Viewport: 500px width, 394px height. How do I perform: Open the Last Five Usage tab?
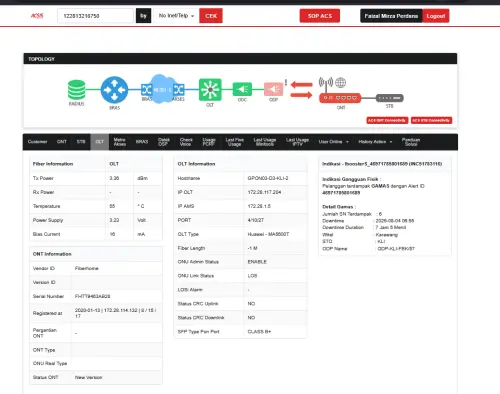point(235,142)
